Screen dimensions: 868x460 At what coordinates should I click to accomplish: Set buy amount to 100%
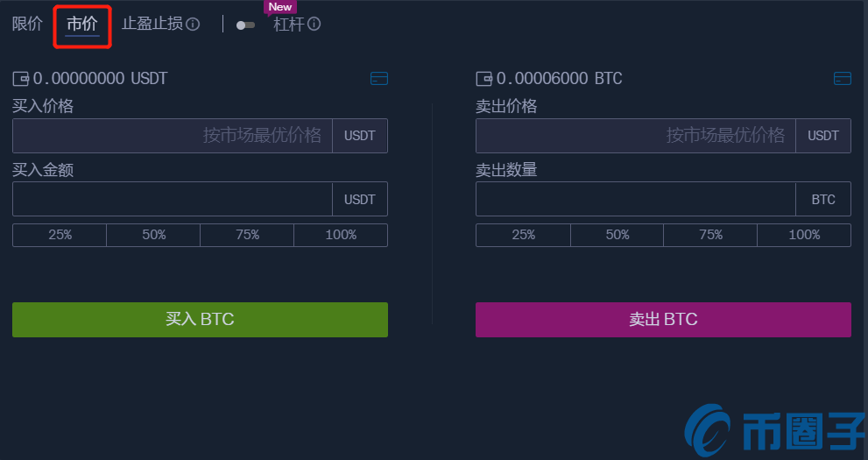coord(341,235)
